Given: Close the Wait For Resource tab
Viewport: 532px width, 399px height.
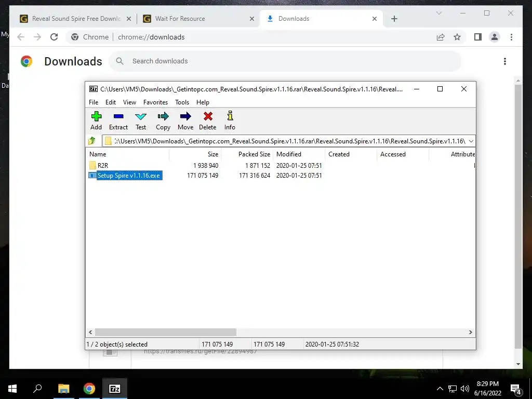Looking at the screenshot, I should coord(252,19).
